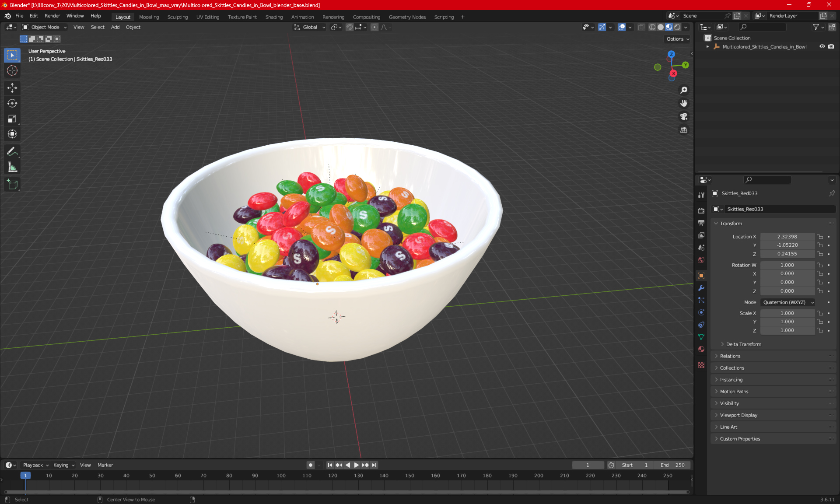Click the viewport zoom magnifier icon

tap(684, 90)
